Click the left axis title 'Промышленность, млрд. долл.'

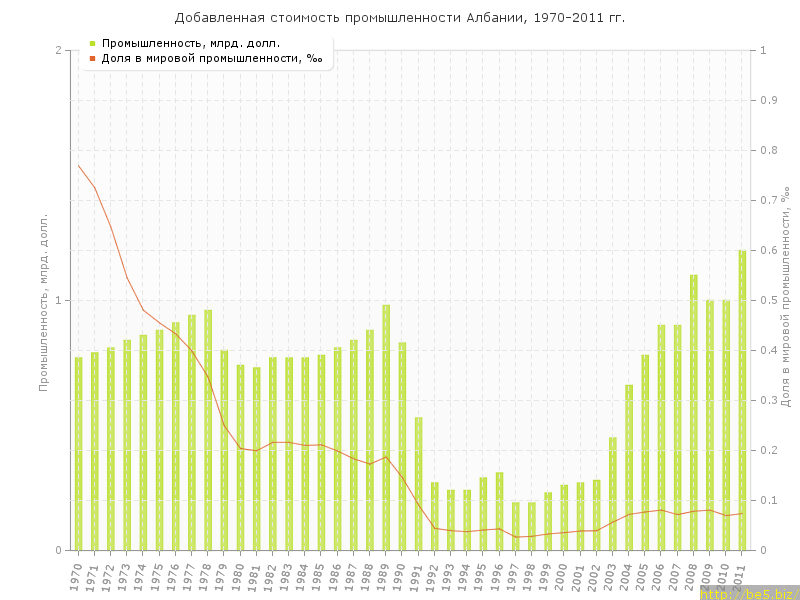tap(43, 300)
